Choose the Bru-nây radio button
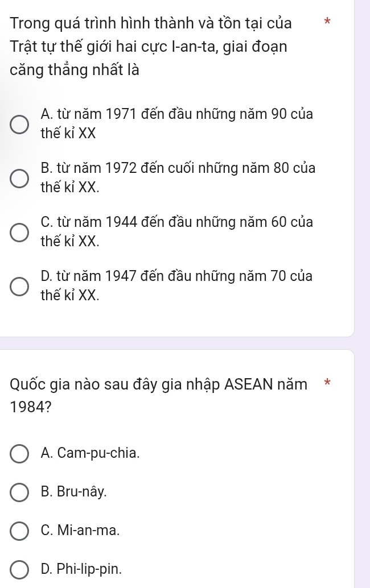 click(20, 492)
